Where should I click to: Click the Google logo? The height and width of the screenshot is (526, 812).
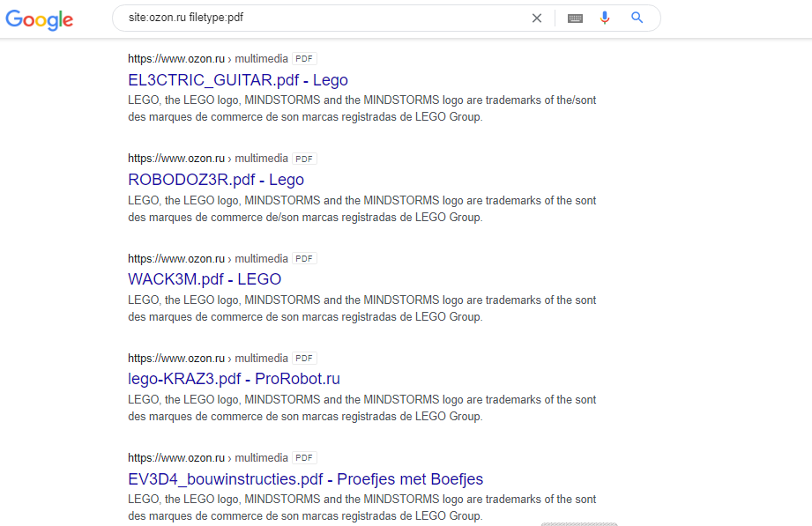point(40,19)
